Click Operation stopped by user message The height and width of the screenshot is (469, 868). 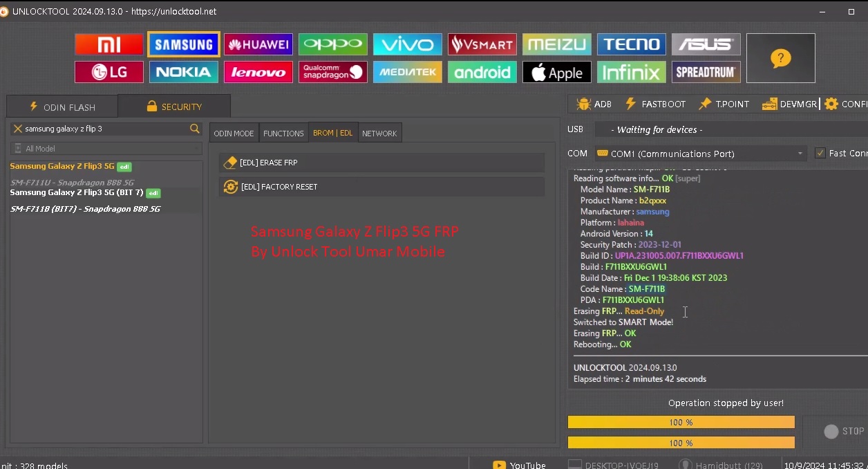click(726, 403)
